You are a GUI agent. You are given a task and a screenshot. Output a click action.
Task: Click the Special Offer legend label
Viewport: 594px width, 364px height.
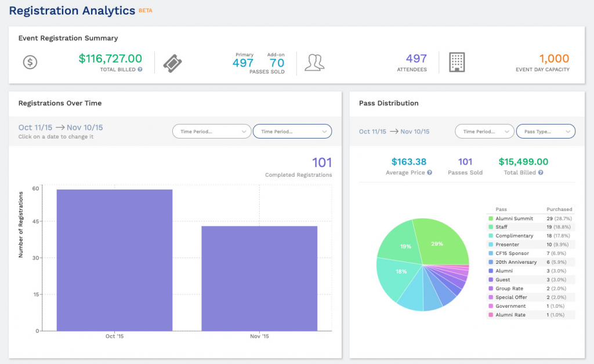point(511,297)
